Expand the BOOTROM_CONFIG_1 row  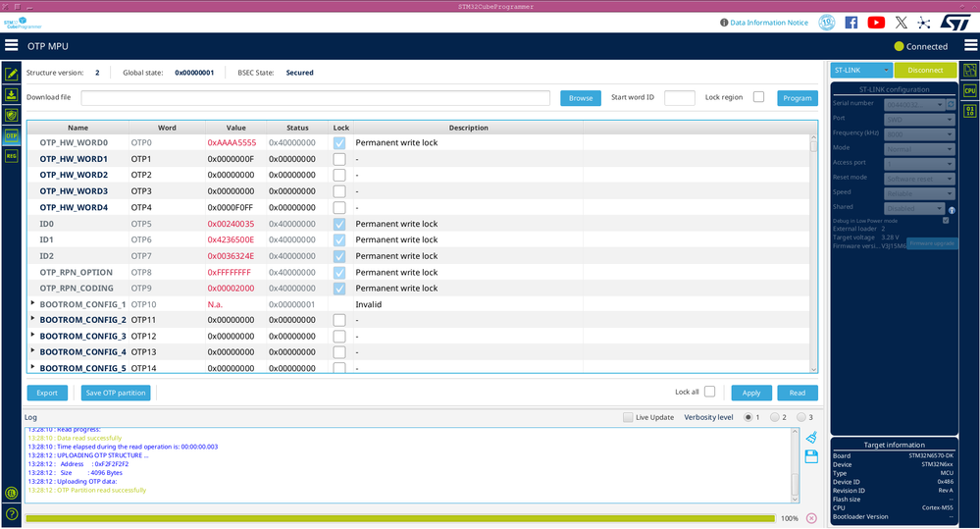[x=32, y=303]
